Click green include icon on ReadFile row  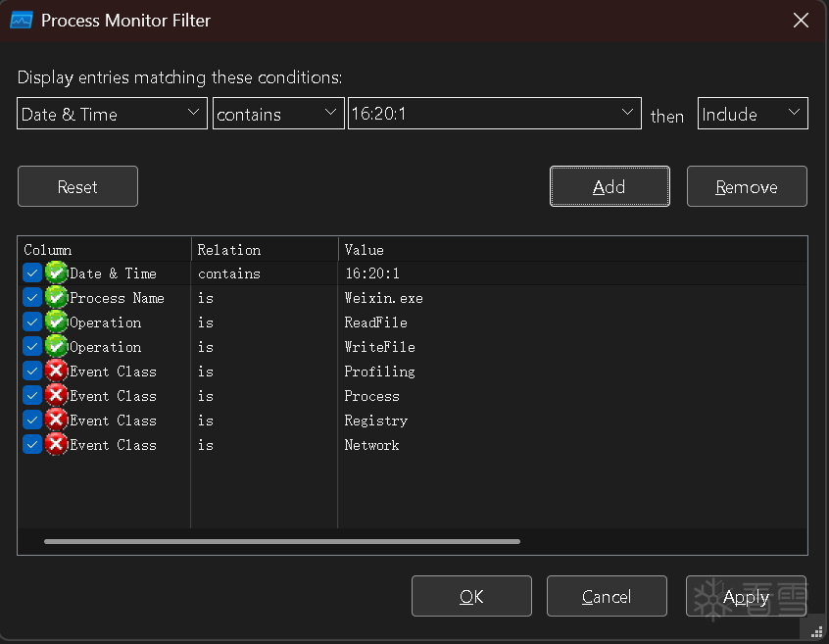[56, 322]
